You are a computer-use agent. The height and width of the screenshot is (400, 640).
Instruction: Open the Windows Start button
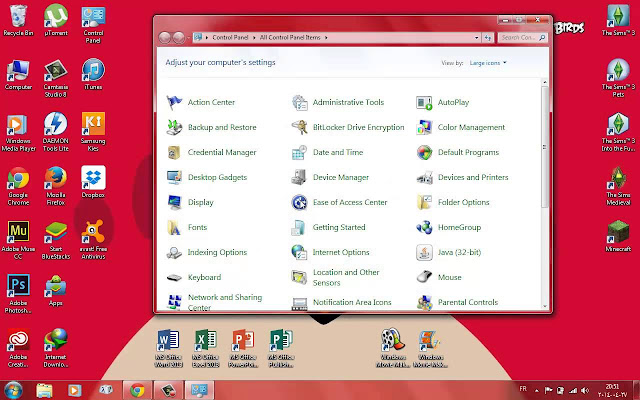[13, 391]
